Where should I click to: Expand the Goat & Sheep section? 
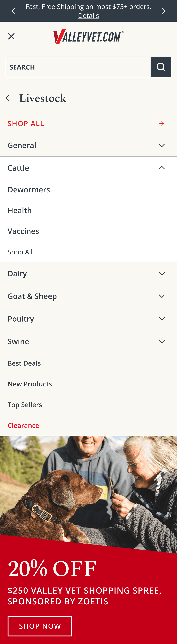point(162,296)
